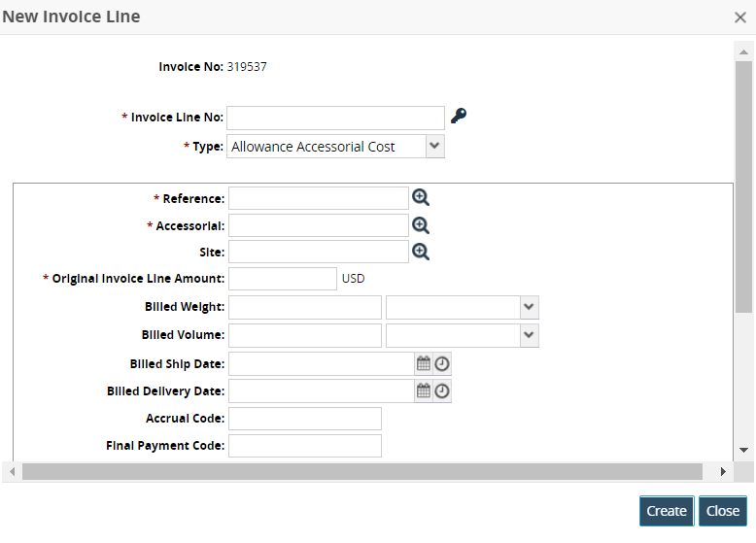Screen dimensions: 756x543
Task: Open the Billed Delivery Date clock picker
Action: [x=442, y=390]
